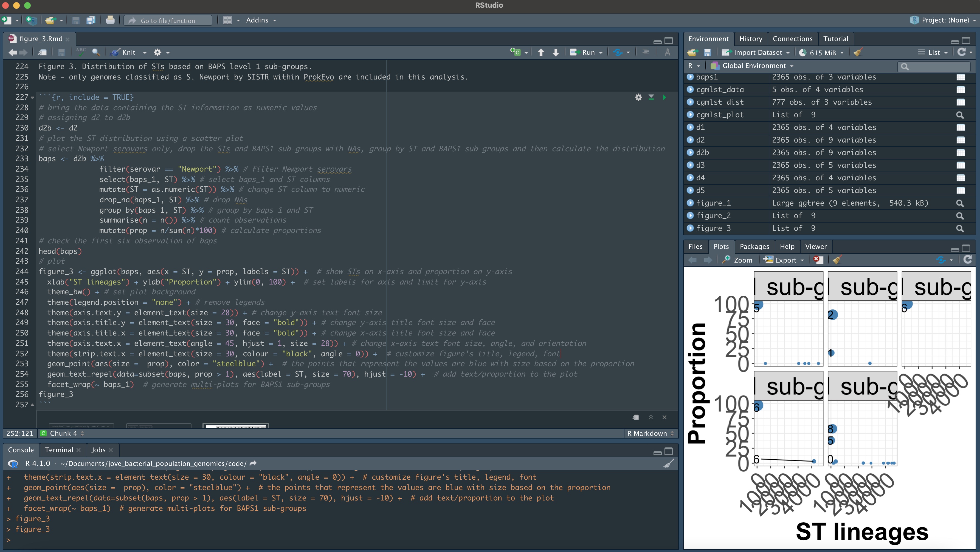
Task: Click run all chunks above icon
Action: click(x=651, y=97)
